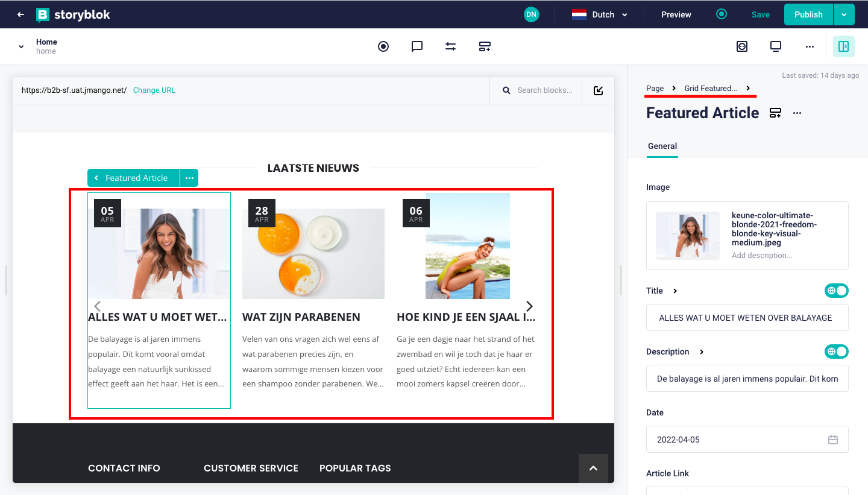Open the calendar icon in Date field
This screenshot has height=495, width=868.
tap(832, 440)
